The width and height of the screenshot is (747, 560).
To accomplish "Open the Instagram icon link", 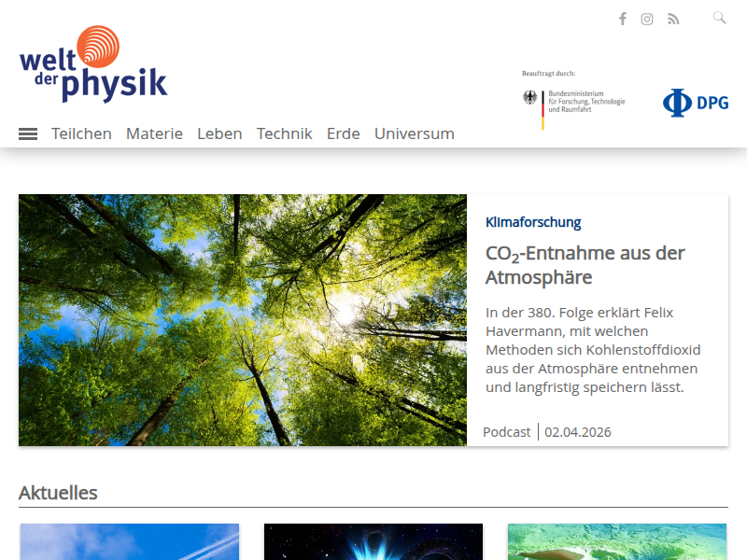I will 647,19.
